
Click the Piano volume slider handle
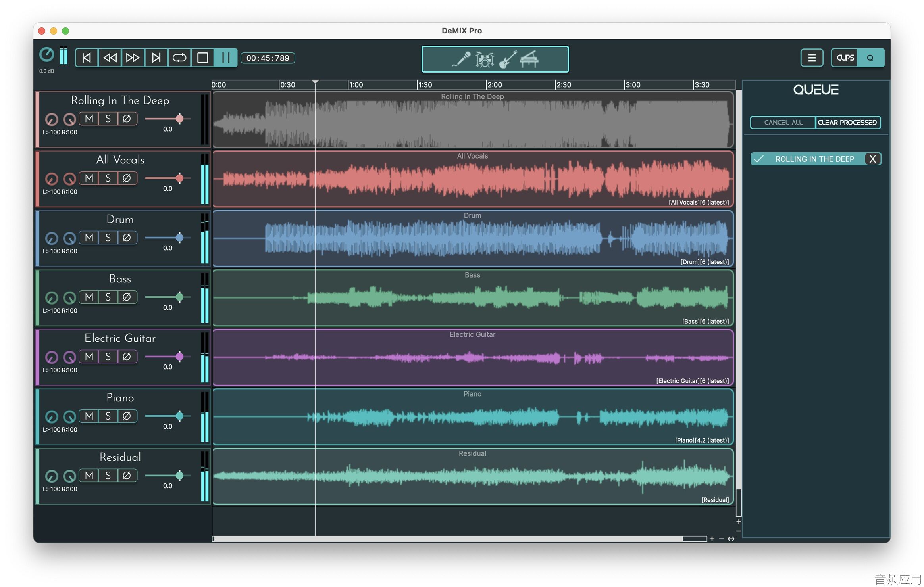coord(179,416)
